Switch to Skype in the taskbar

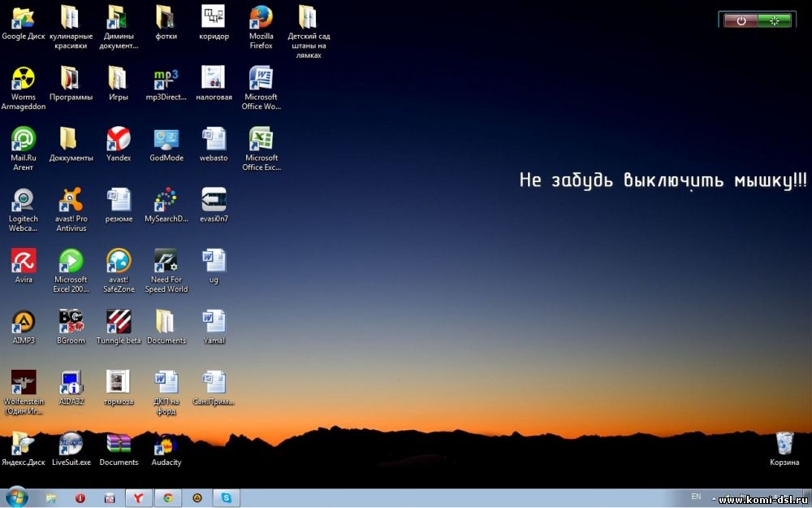click(226, 498)
